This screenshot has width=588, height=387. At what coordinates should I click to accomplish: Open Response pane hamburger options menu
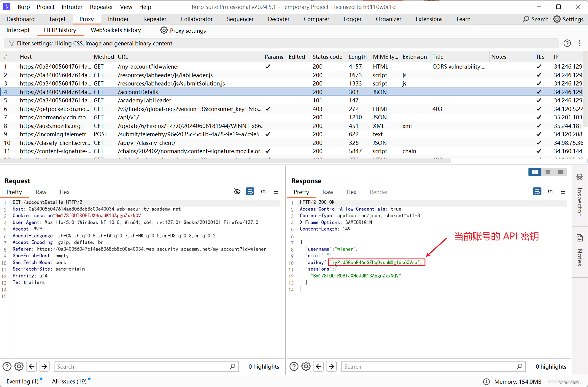(x=563, y=192)
